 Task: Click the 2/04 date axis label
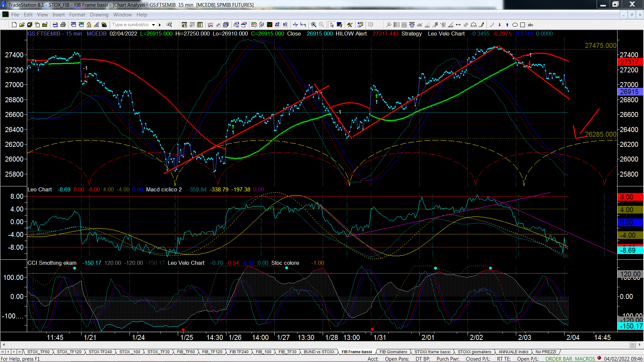[573, 338]
